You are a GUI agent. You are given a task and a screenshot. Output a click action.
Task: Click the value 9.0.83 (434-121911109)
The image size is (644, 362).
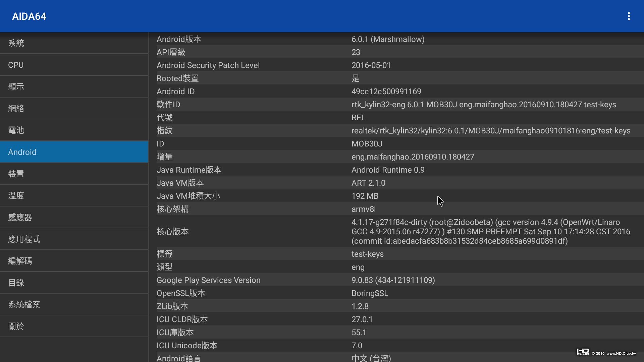(393, 280)
